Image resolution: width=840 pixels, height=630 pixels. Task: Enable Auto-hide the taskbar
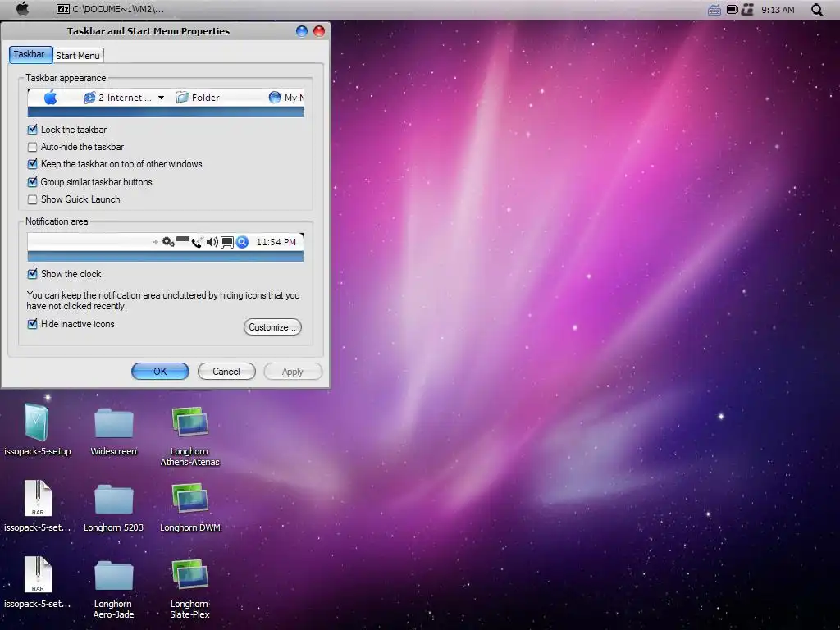[x=32, y=147]
